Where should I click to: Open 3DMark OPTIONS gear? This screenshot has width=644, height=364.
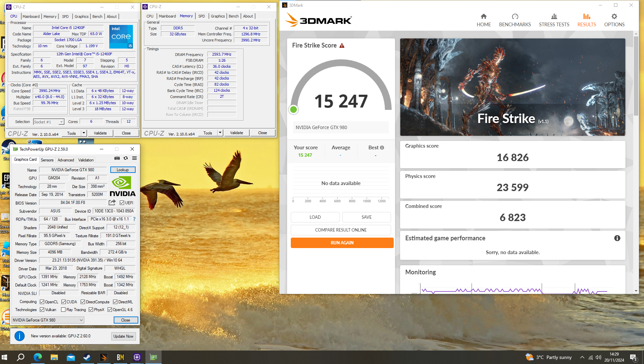pyautogui.click(x=614, y=20)
